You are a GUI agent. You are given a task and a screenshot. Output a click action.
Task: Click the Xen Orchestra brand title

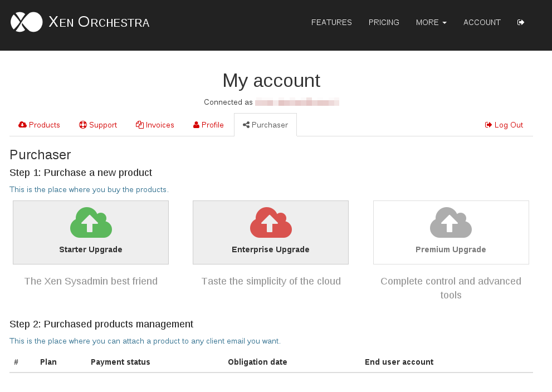pos(99,22)
